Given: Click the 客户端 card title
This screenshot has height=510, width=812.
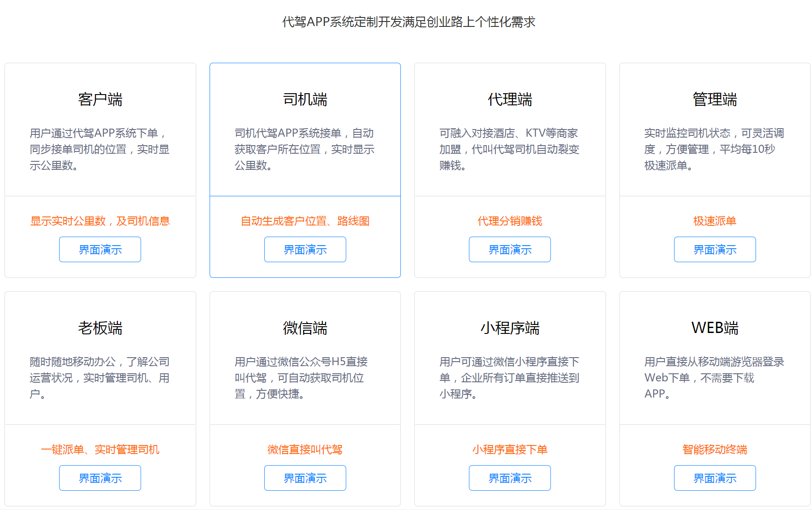Looking at the screenshot, I should [99, 99].
